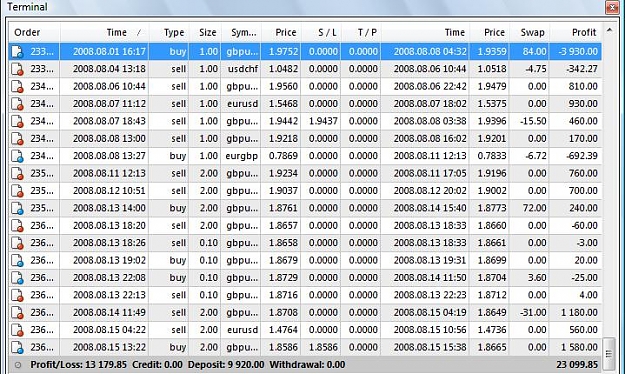625x374 pixels.
Task: Click the open price 1.9752
Action: [283, 51]
